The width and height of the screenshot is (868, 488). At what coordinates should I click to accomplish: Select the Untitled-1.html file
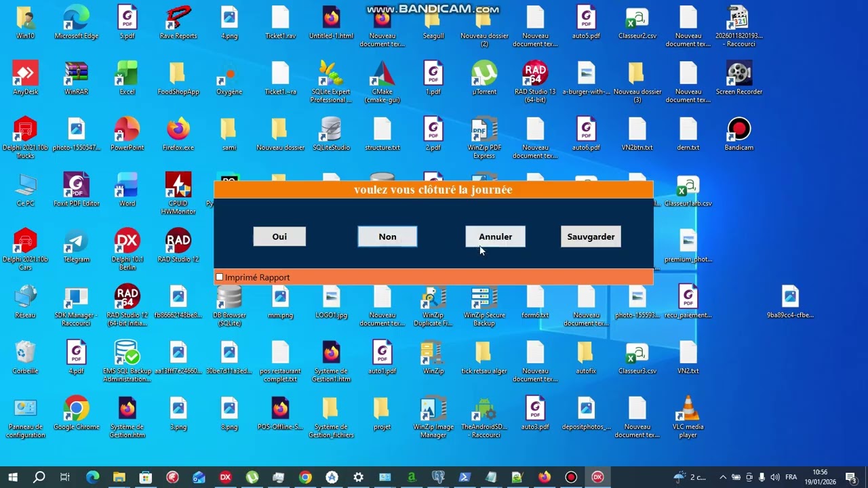click(x=331, y=22)
